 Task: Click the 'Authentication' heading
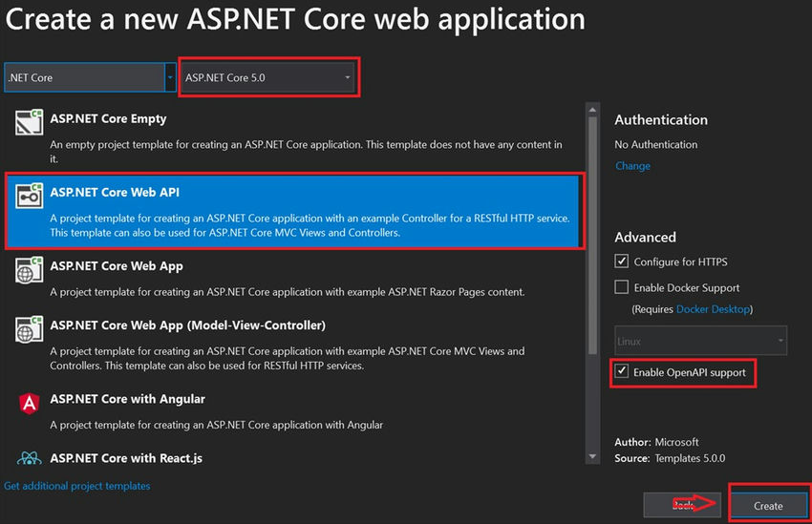(x=661, y=120)
